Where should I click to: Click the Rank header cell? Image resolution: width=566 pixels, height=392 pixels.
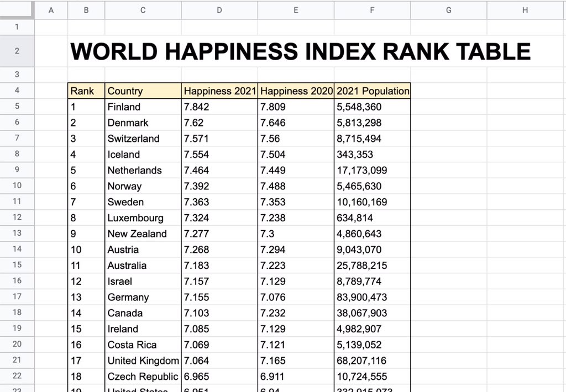click(x=86, y=91)
